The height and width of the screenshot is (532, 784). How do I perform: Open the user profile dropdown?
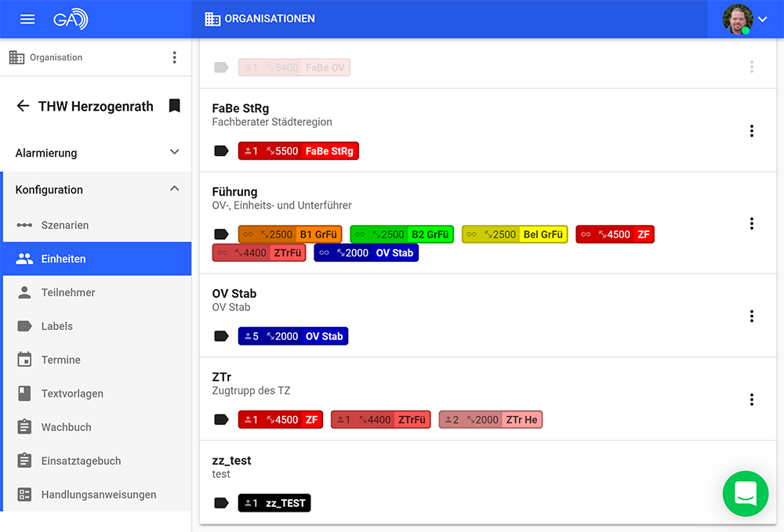745,19
